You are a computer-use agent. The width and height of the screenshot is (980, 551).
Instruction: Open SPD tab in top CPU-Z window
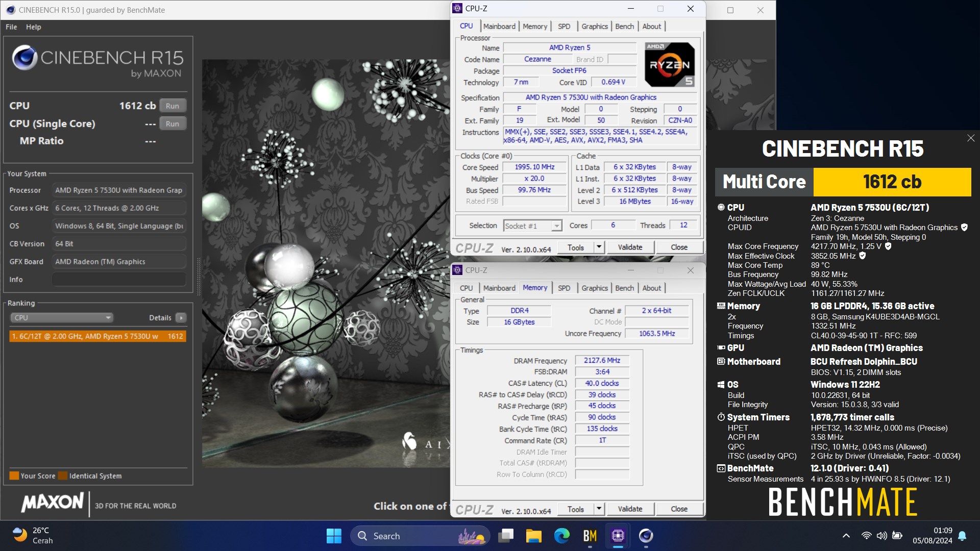point(564,26)
